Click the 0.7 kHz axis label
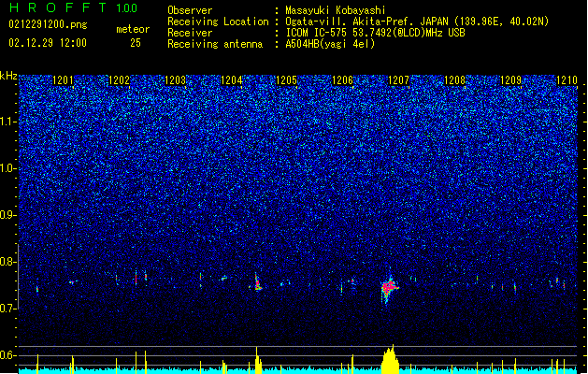 click(8, 309)
